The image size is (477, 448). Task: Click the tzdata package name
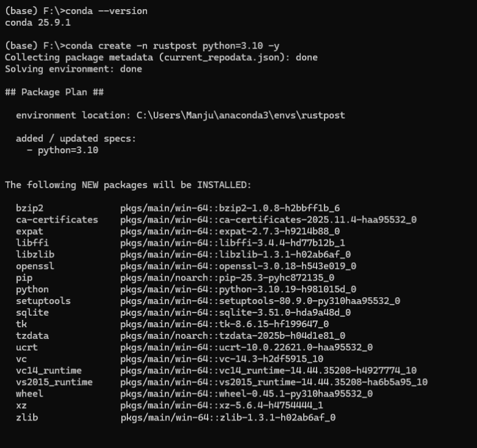(x=32, y=336)
